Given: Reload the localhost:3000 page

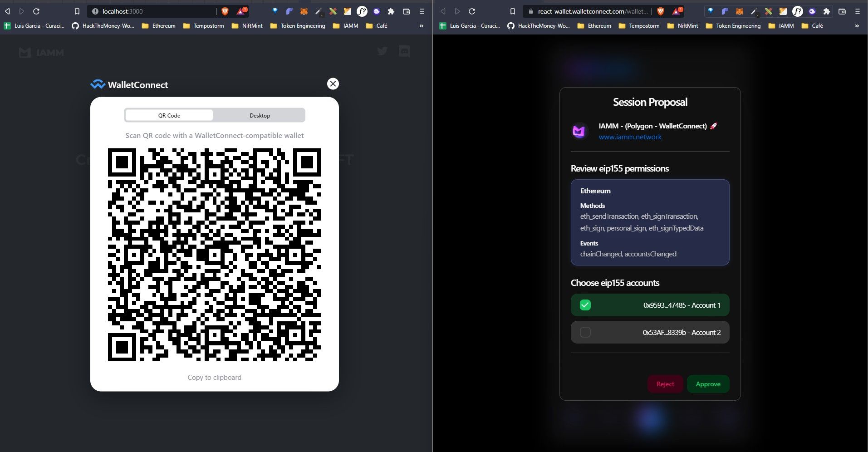Looking at the screenshot, I should tap(36, 11).
